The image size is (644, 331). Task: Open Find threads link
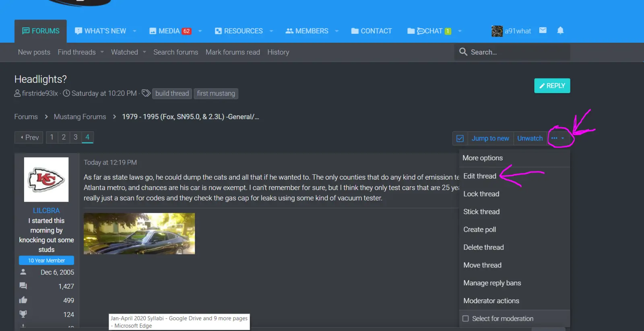point(76,52)
